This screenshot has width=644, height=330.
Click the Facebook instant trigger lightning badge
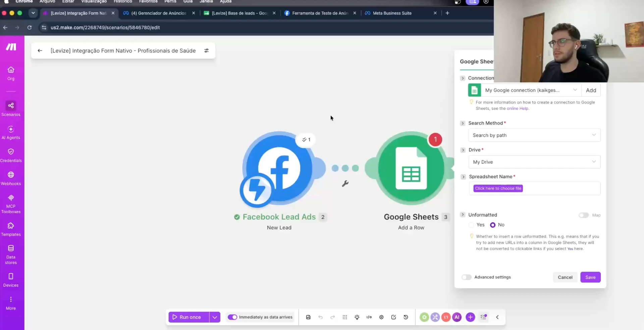click(x=257, y=190)
